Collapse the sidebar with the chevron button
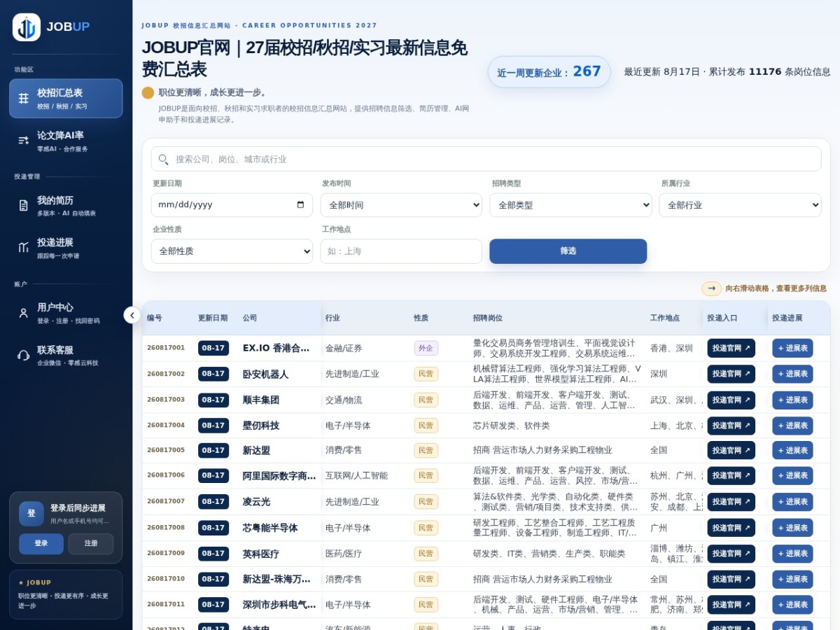The height and width of the screenshot is (630, 840). [132, 315]
